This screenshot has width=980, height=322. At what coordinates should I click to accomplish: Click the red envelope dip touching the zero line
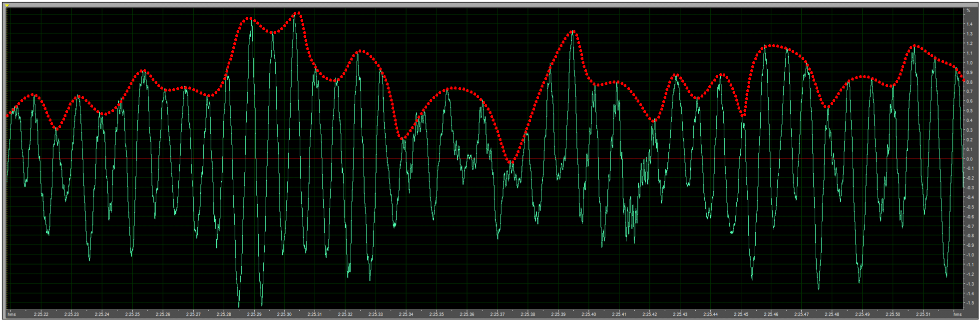coord(511,162)
